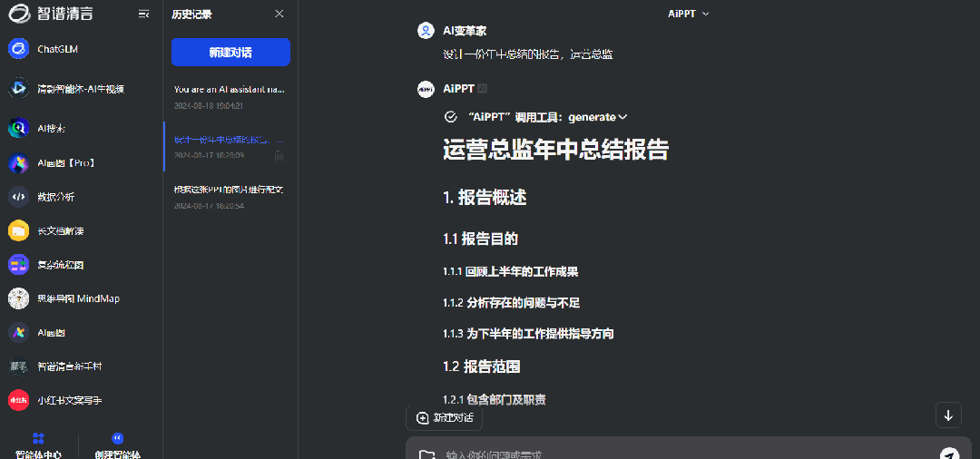Open the AiPPT dropdown at top
This screenshot has height=459, width=980.
pyautogui.click(x=689, y=14)
